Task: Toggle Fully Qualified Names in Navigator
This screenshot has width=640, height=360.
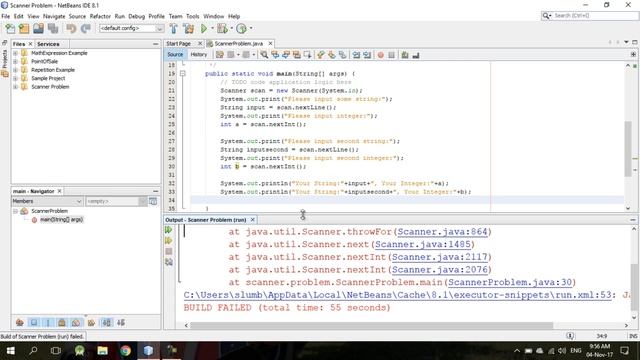Action: [91, 322]
